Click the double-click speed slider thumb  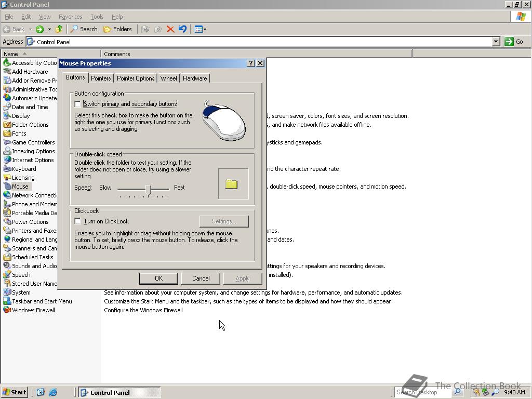[148, 190]
